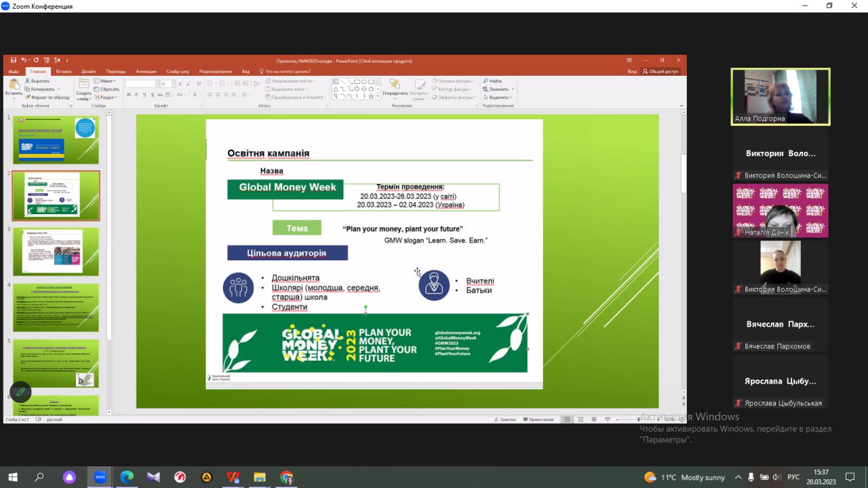Click Zoom annotation pencil button
The height and width of the screenshot is (488, 868).
click(x=20, y=392)
